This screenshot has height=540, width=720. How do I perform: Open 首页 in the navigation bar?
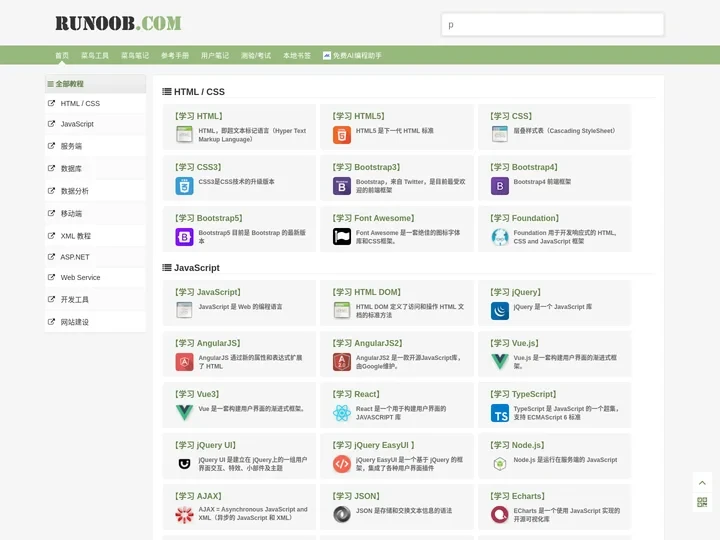(62, 56)
